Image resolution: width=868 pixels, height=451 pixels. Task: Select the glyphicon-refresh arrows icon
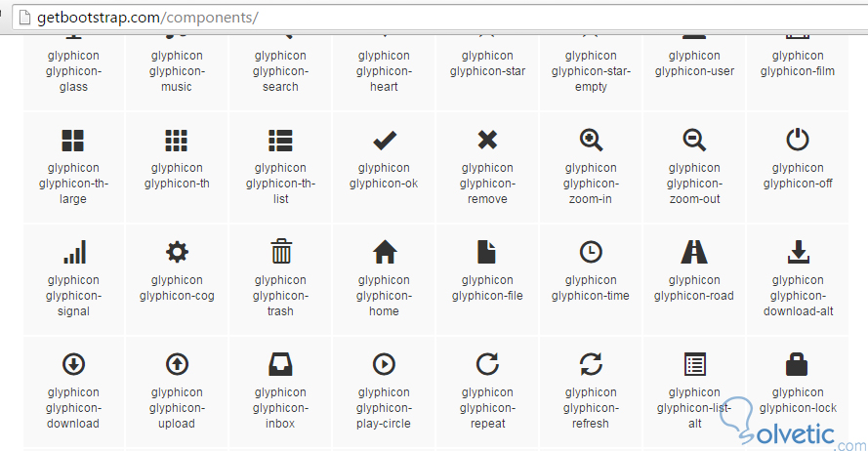[591, 365]
